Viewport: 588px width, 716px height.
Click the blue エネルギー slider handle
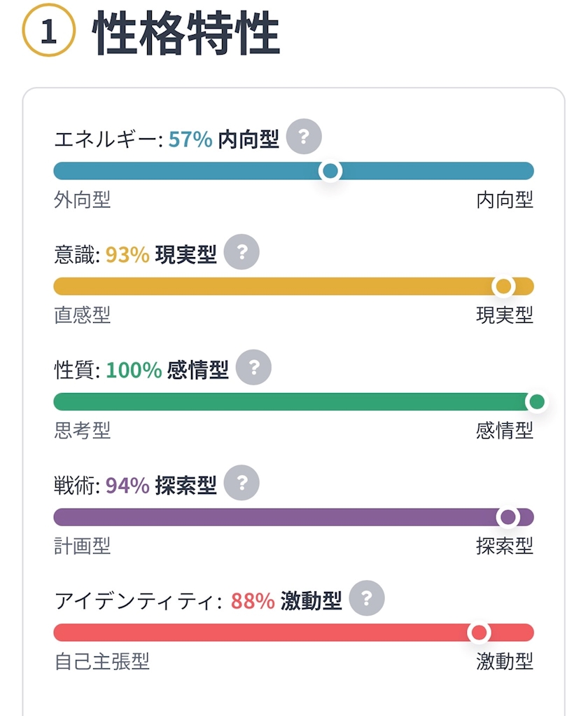click(x=330, y=171)
